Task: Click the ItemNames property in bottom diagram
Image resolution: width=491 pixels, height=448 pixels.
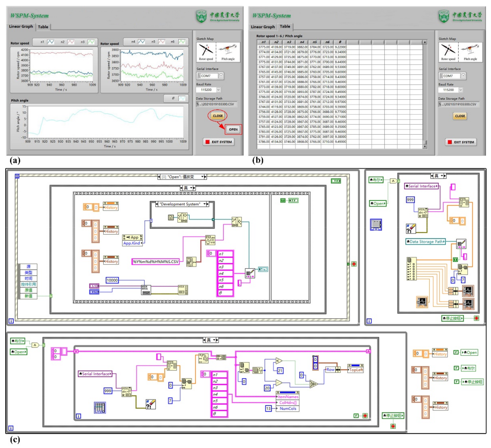Action: click(288, 397)
